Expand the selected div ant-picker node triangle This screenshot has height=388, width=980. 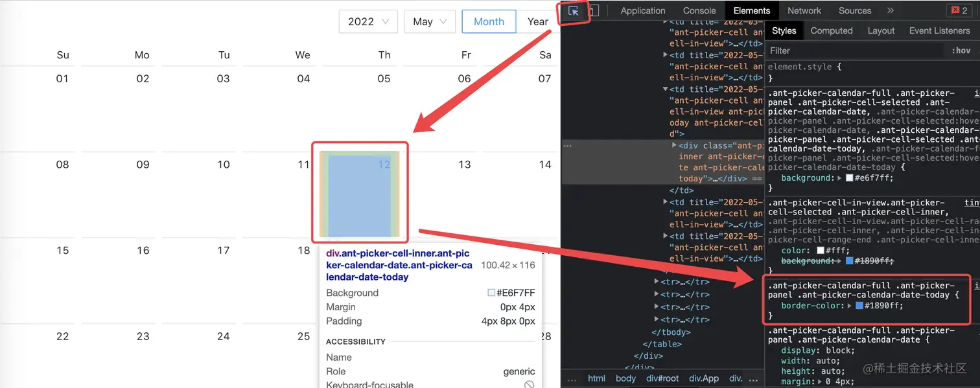(675, 146)
